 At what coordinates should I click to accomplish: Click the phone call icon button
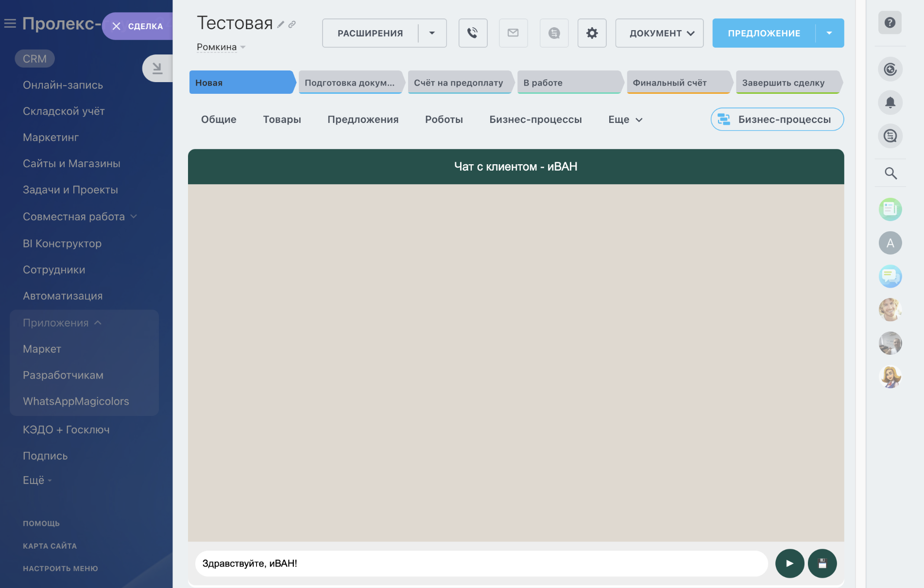tap(473, 33)
